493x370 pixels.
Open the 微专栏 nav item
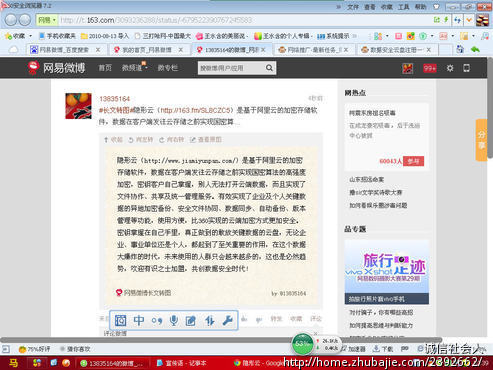(x=168, y=68)
